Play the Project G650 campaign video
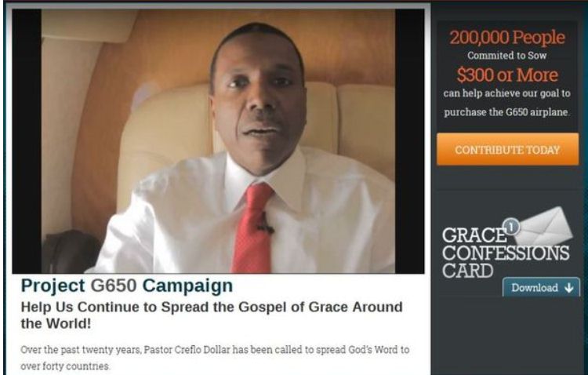Screen dimensions: 588x375 [x=218, y=141]
